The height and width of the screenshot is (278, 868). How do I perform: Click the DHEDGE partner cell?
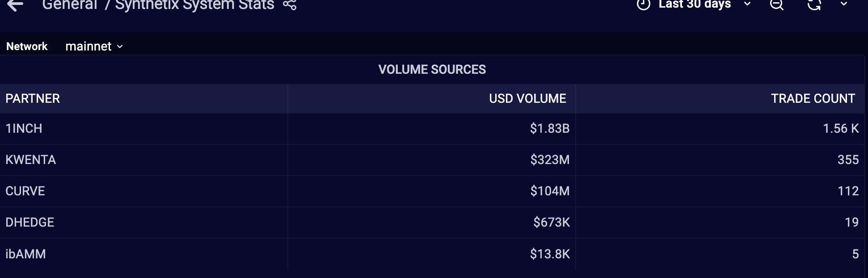pos(30,223)
